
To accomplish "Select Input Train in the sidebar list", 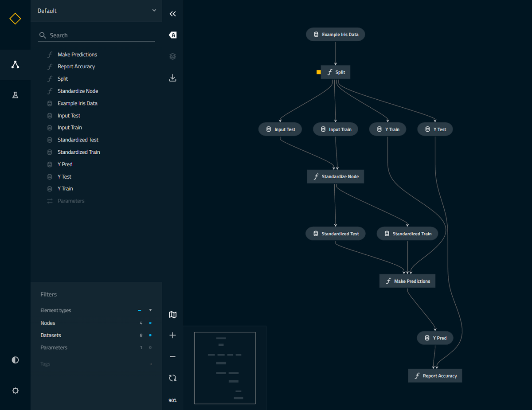I will [70, 128].
